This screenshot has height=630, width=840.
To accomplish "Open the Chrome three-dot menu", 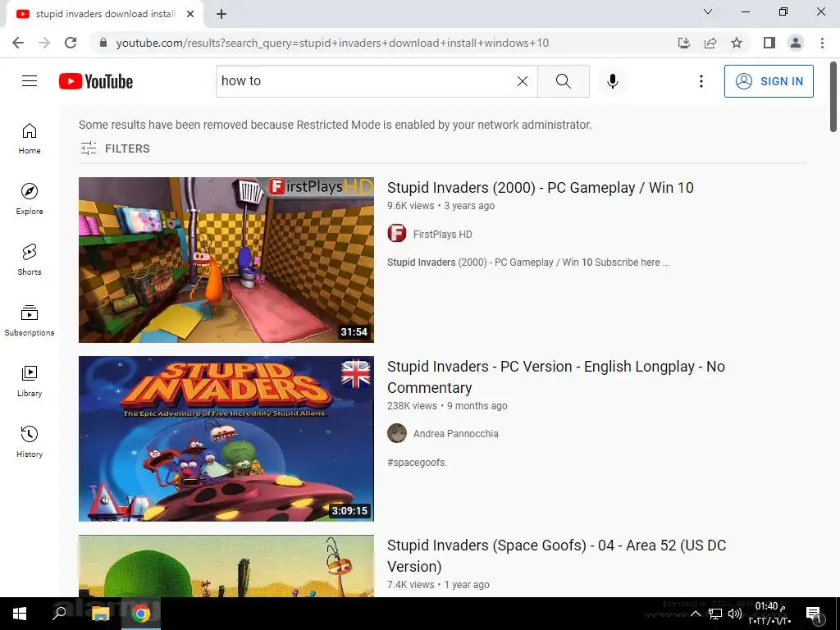I will (822, 43).
